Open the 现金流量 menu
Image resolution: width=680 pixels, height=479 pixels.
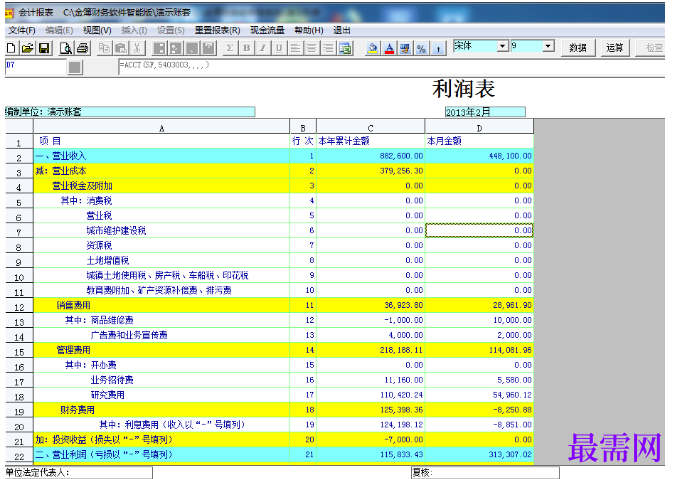pyautogui.click(x=267, y=30)
